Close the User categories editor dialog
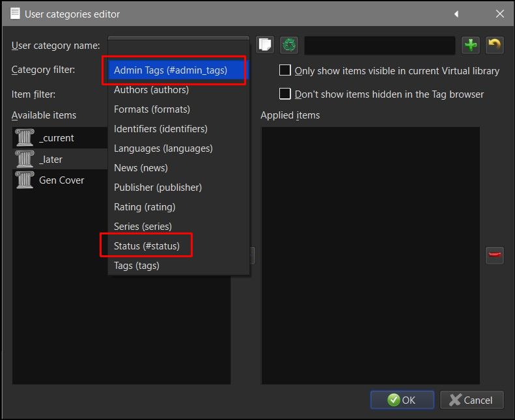Screen dimensions: 515x420 coord(500,14)
